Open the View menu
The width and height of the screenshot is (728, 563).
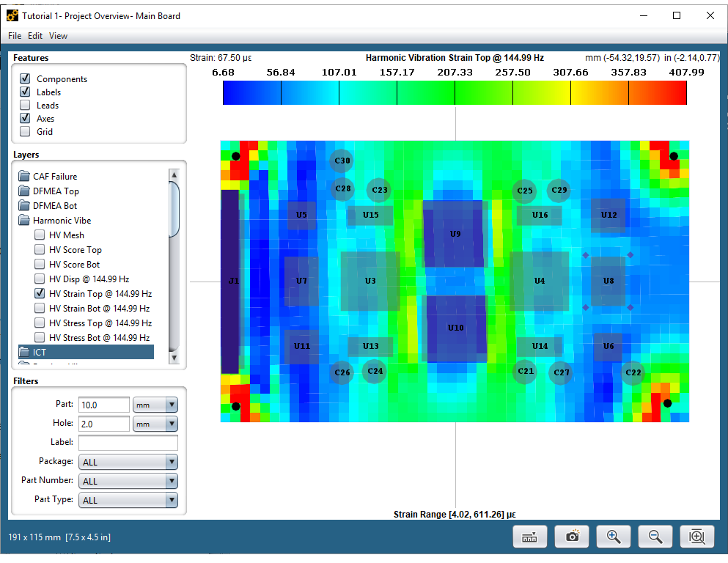[x=58, y=35]
